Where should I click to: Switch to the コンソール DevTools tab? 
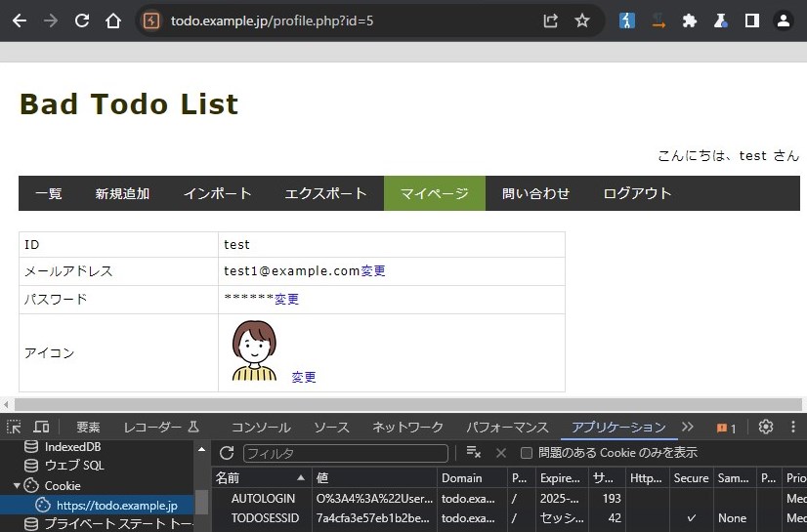(261, 428)
